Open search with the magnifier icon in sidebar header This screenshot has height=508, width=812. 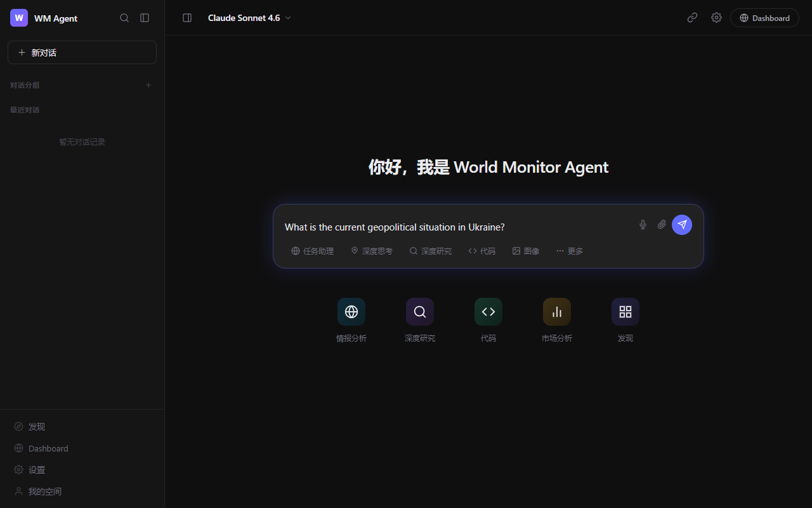tap(124, 18)
